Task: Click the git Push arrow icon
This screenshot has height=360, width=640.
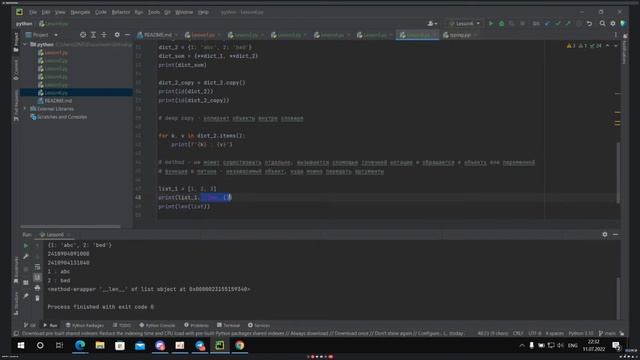Action: (x=568, y=24)
